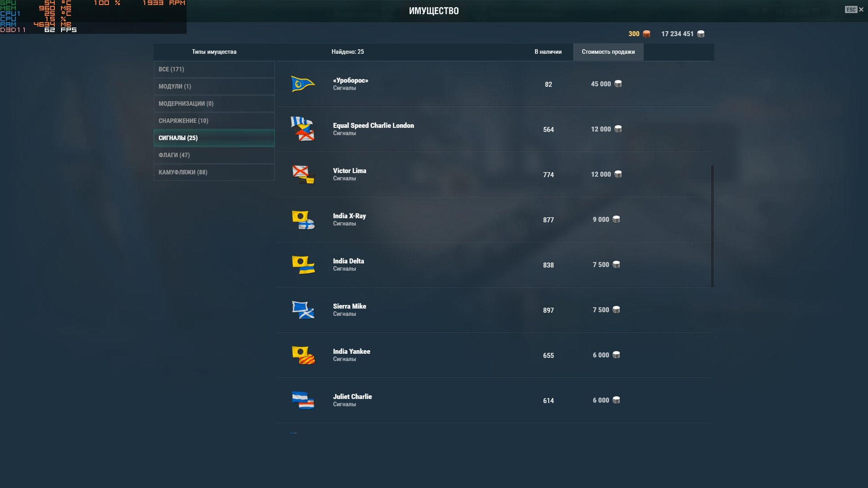
Task: Sort by Стоимость продажи column header
Action: click(608, 52)
